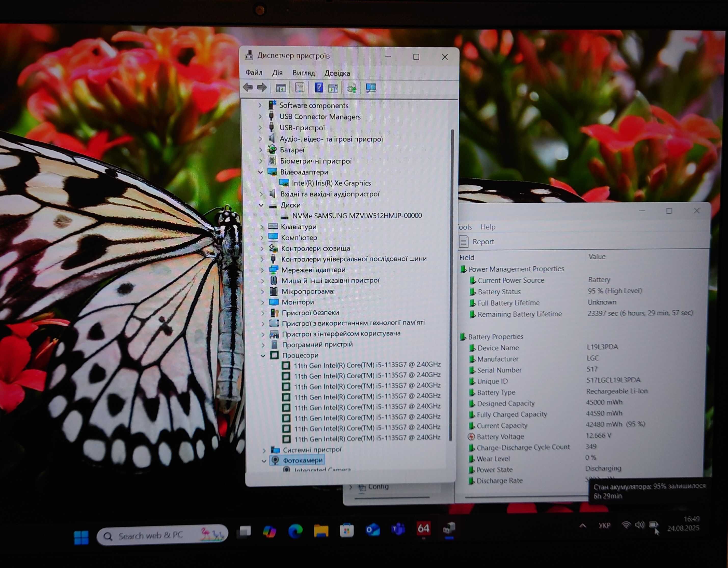Collapse the Диски category

coord(261,205)
